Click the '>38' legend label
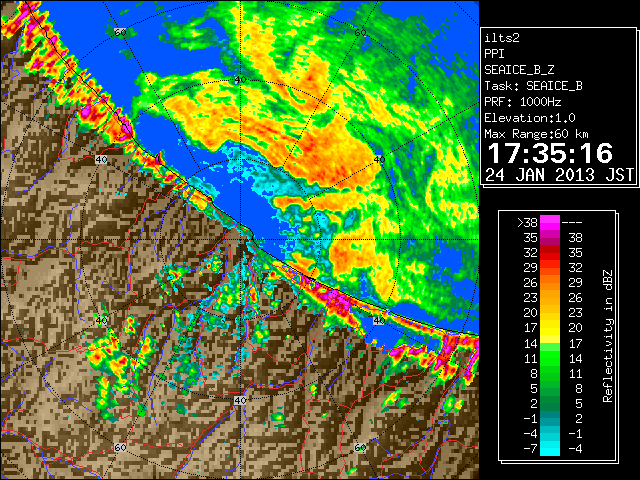Viewport: 640px width, 480px height. point(527,223)
